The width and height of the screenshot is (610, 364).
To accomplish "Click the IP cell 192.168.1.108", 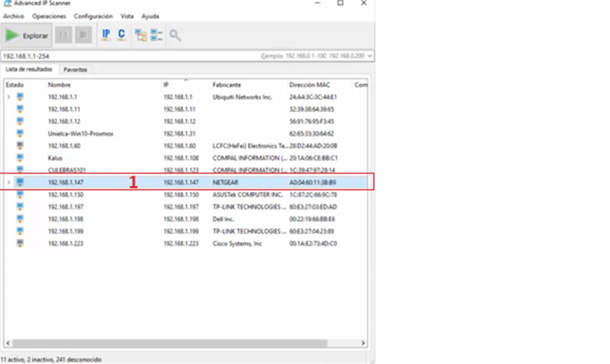I will point(181,158).
